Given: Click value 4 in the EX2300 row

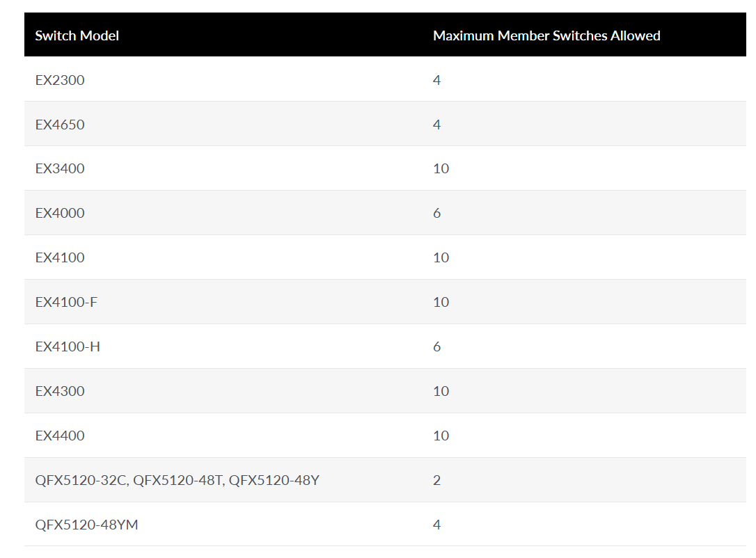Looking at the screenshot, I should pyautogui.click(x=436, y=80).
